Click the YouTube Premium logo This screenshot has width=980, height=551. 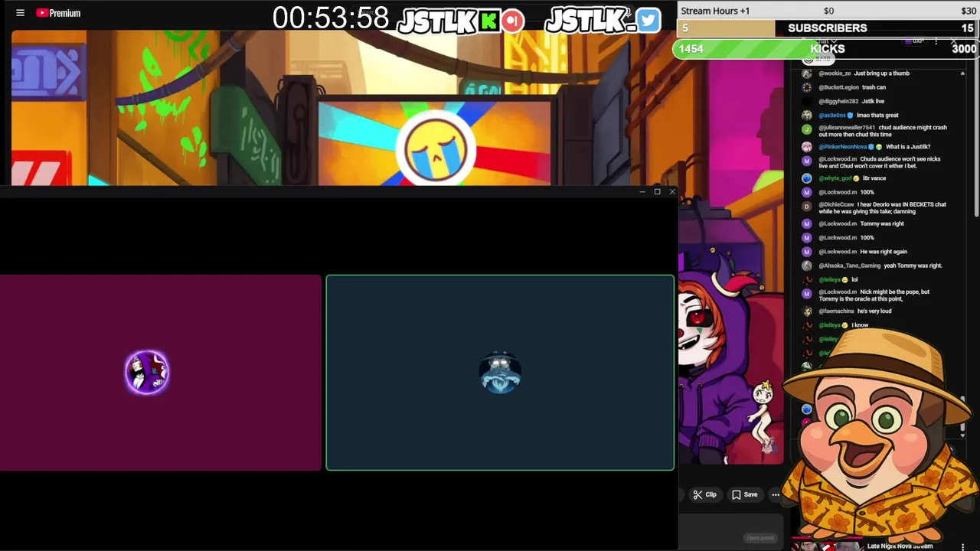[x=58, y=13]
